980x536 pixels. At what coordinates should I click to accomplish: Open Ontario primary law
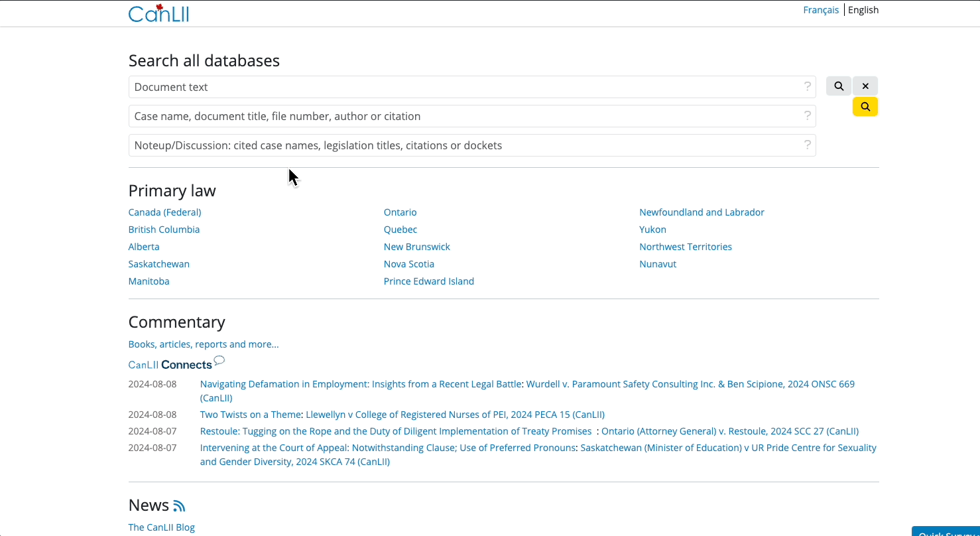coord(400,212)
